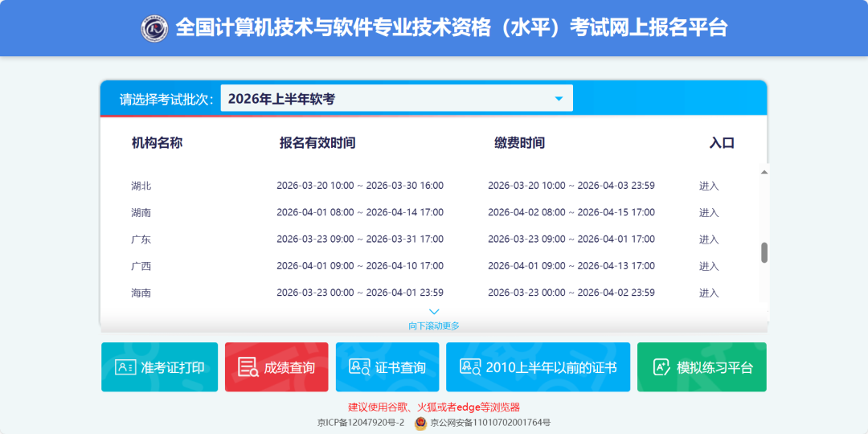Image resolution: width=868 pixels, height=434 pixels.
Task: Click the exam platform logo emblem
Action: (154, 27)
